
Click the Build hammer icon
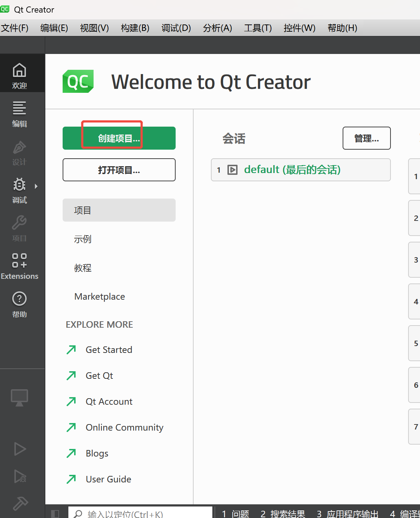[x=20, y=503]
